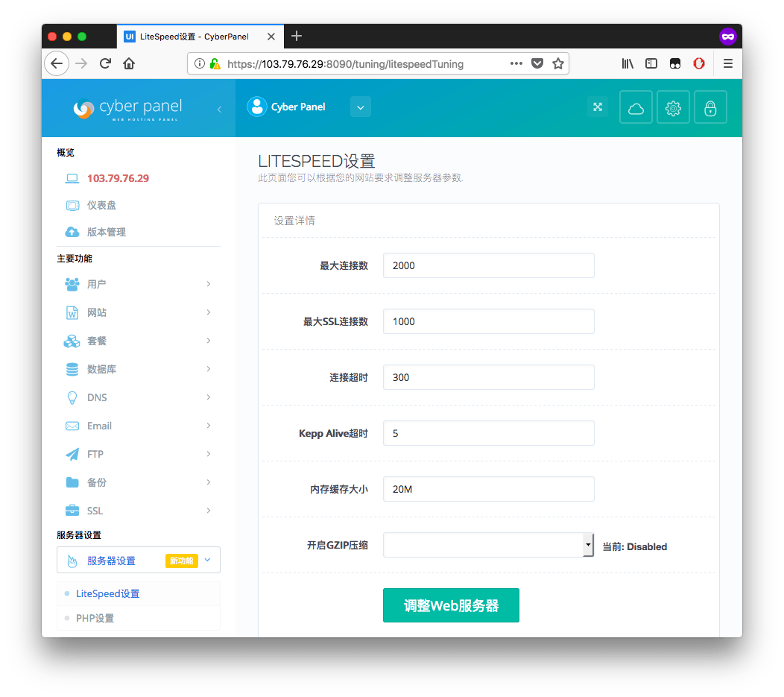This screenshot has width=784, height=697.
Task: Open settings via the gear icon
Action: click(x=673, y=107)
